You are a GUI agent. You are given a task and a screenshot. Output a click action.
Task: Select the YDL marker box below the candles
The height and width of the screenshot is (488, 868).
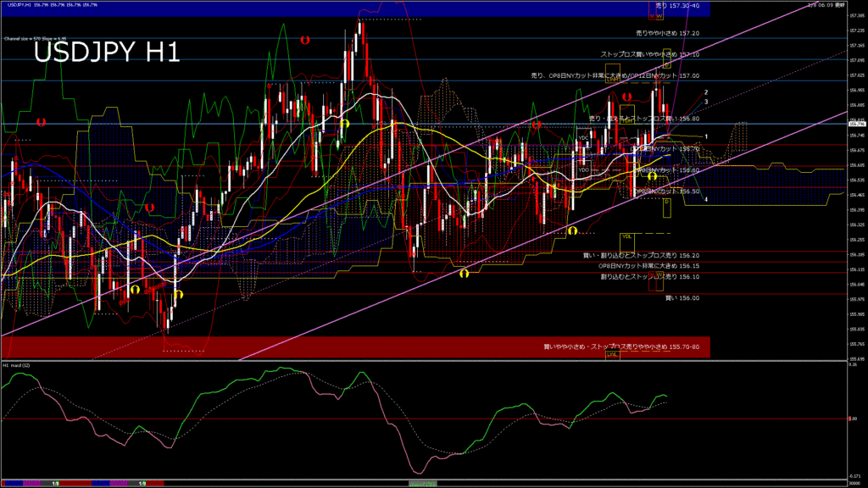click(626, 236)
